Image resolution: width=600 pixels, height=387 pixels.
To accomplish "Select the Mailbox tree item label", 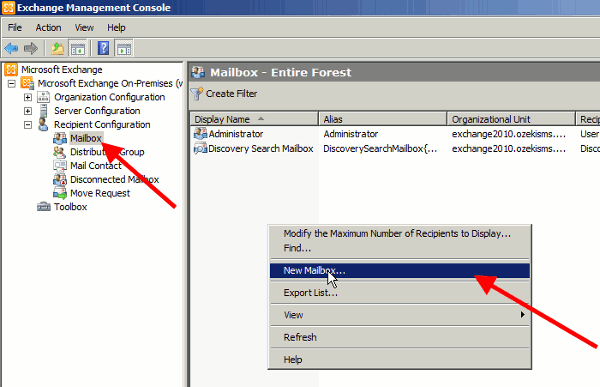I will [86, 139].
